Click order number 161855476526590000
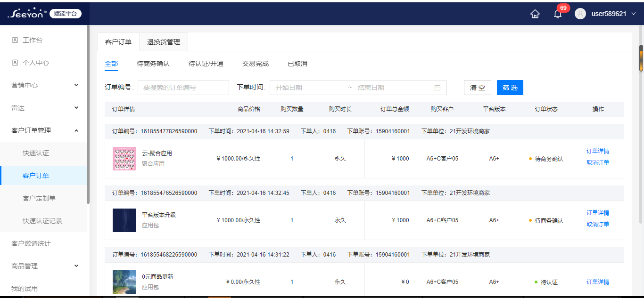Image resolution: width=644 pixels, height=298 pixels. pyautogui.click(x=169, y=193)
